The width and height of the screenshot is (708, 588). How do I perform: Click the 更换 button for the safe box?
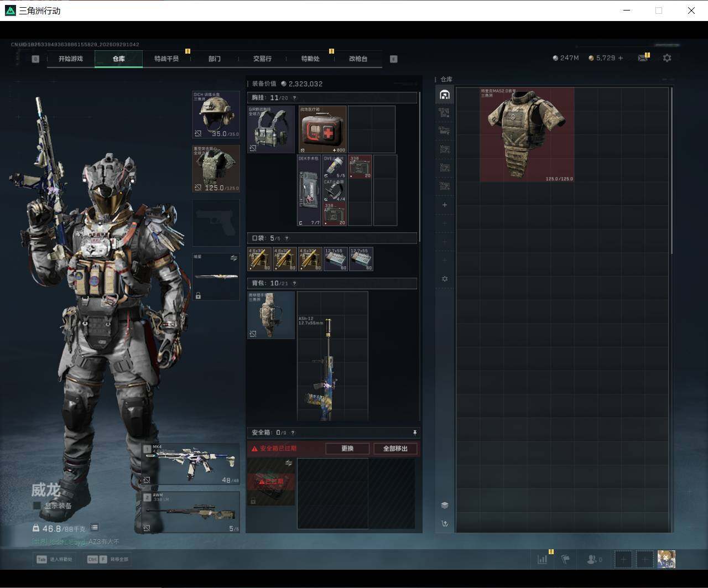click(347, 449)
